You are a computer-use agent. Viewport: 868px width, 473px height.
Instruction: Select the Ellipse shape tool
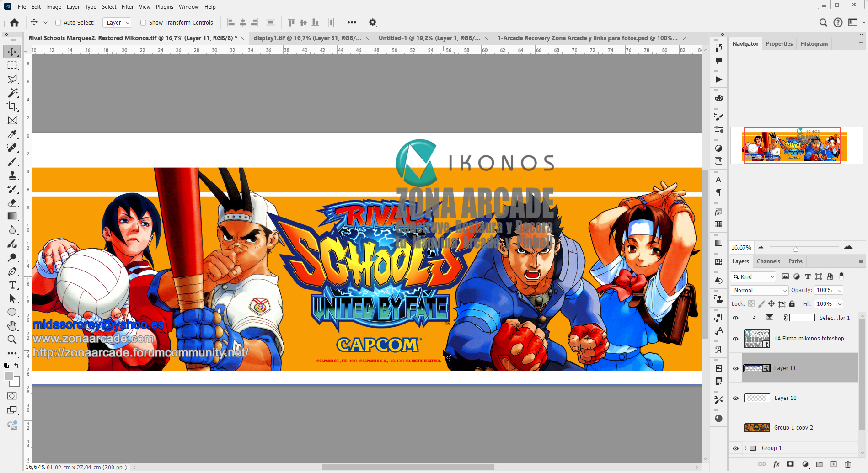[x=12, y=312]
